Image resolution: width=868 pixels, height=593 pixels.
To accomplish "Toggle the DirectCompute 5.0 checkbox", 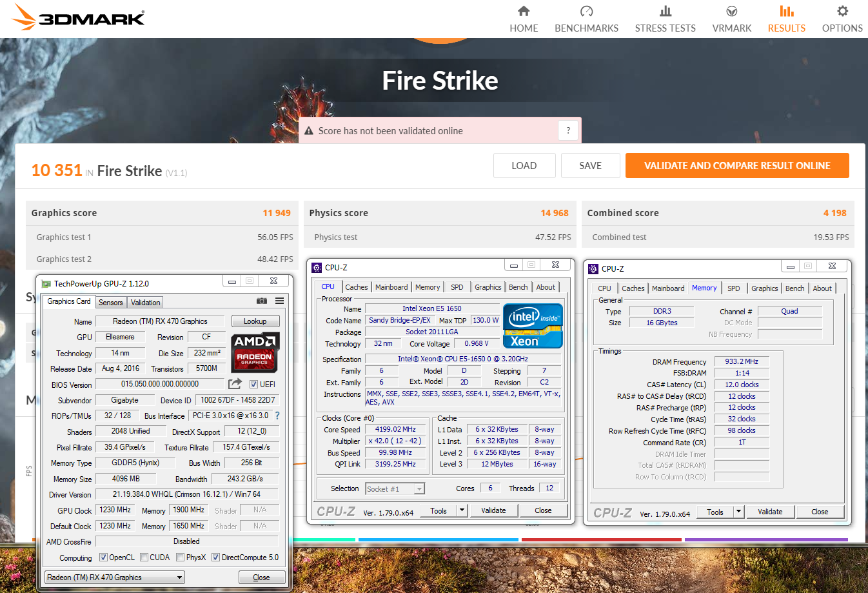I will pos(216,558).
